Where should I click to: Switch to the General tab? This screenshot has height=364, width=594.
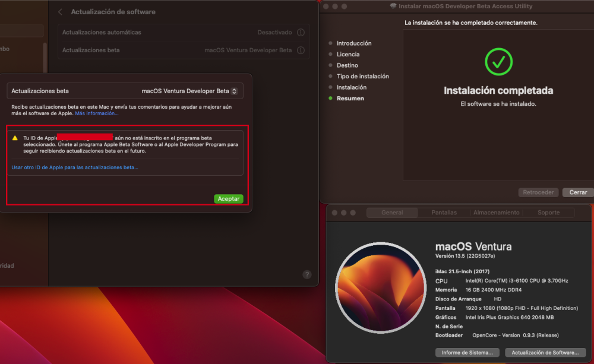(x=392, y=213)
